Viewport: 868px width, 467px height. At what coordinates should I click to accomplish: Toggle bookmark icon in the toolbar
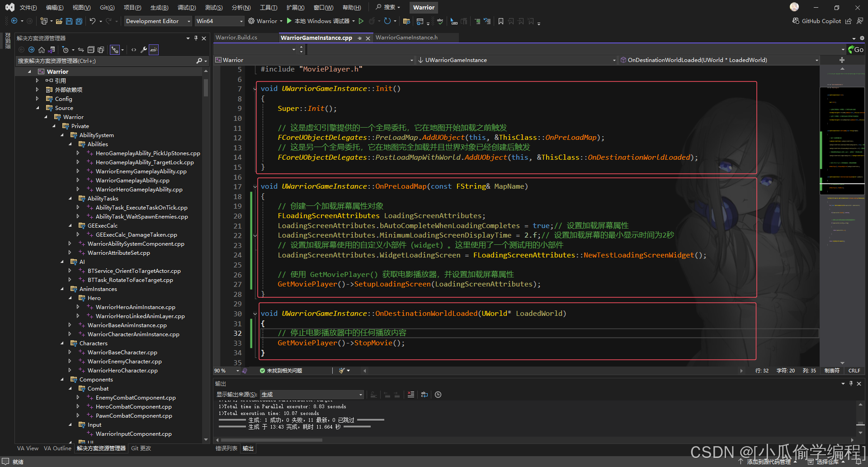(501, 21)
